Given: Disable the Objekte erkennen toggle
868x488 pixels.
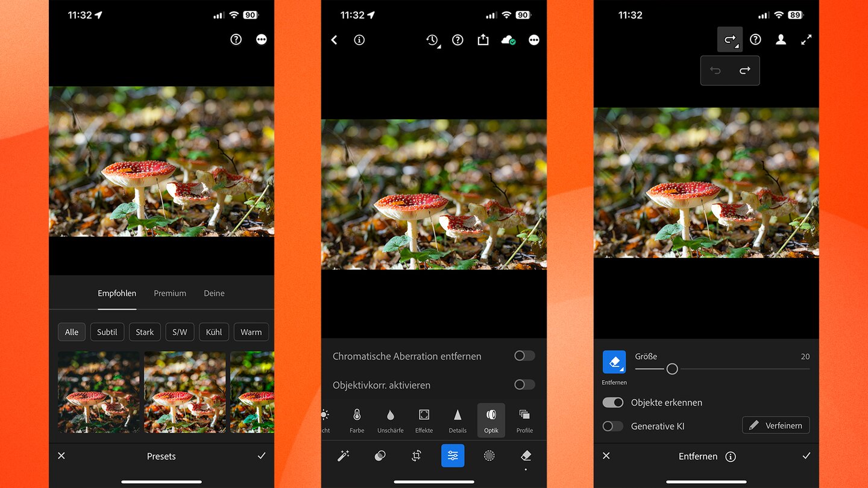Looking at the screenshot, I should pyautogui.click(x=613, y=402).
